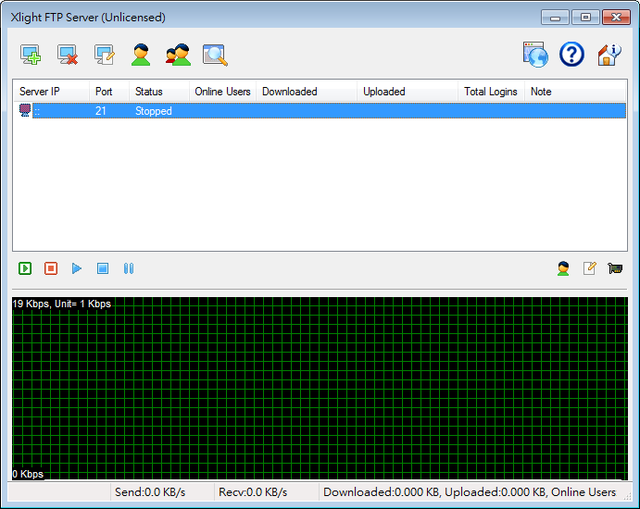Screen dimensions: 640x509
Task: Minimize the Xlight FTP Server window
Action: tap(555, 18)
